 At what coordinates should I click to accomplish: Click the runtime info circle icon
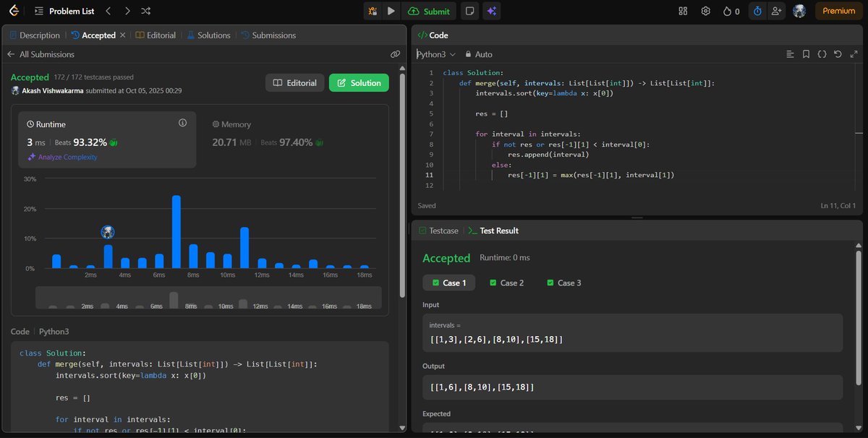coord(182,123)
